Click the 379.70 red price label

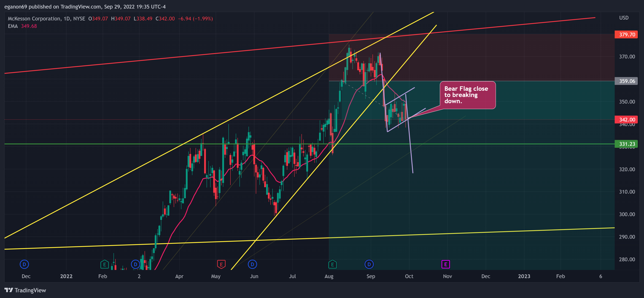[626, 34]
